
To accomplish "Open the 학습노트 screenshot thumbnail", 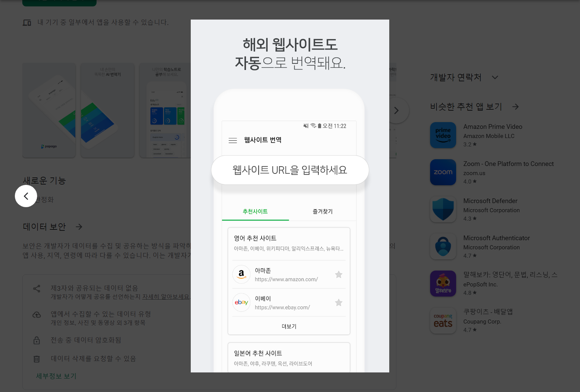I will tap(165, 110).
